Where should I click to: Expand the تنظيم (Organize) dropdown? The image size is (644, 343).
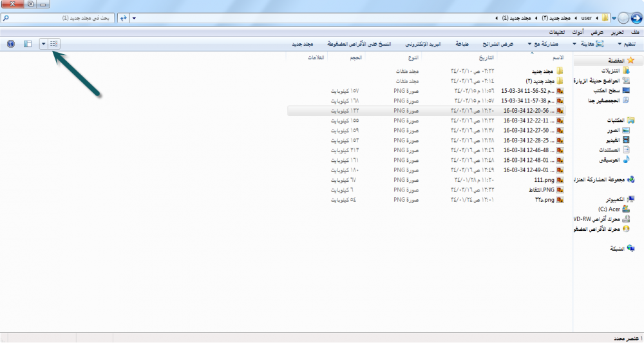(629, 44)
